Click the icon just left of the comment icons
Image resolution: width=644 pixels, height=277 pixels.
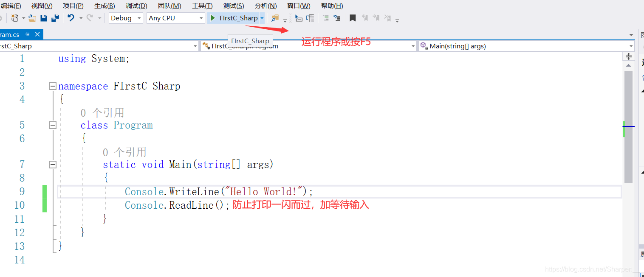(x=310, y=18)
